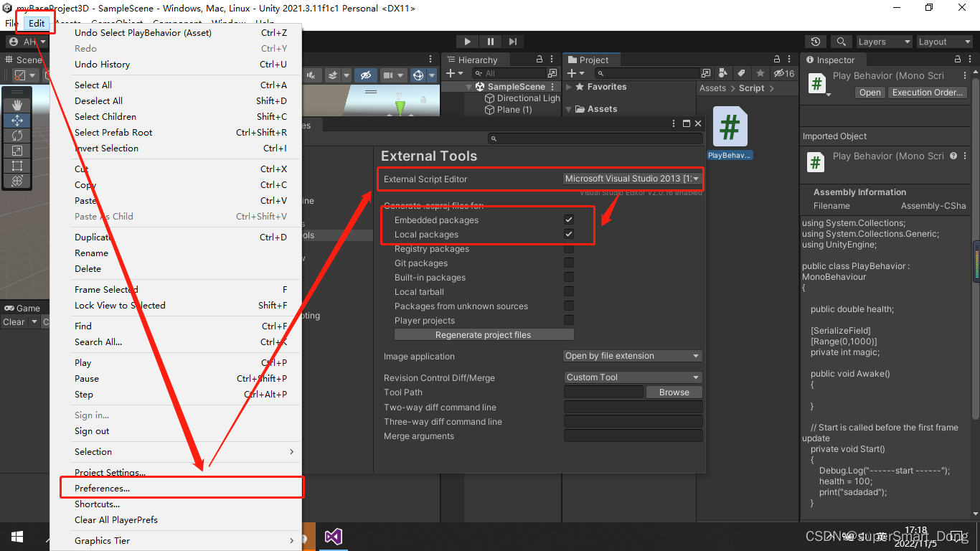Image resolution: width=980 pixels, height=551 pixels.
Task: Open the Hierarchy panel options menu
Action: (552, 60)
